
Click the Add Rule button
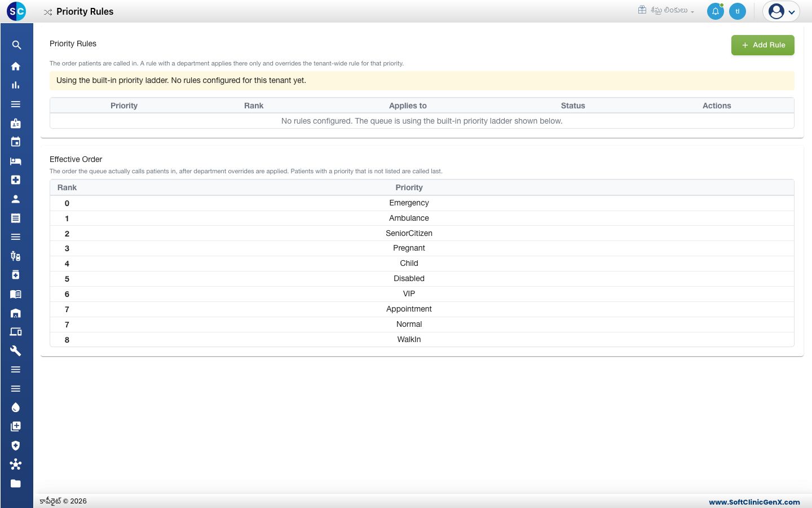763,45
